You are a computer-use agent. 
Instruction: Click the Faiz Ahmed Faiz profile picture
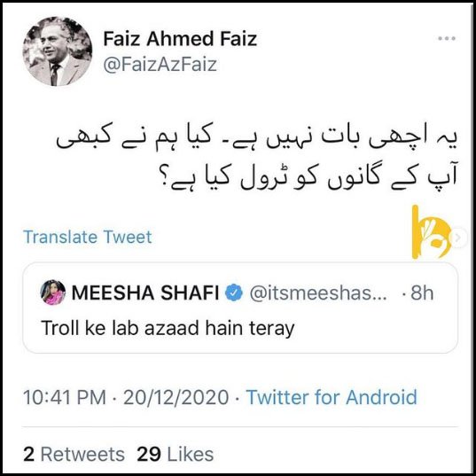pyautogui.click(x=58, y=51)
